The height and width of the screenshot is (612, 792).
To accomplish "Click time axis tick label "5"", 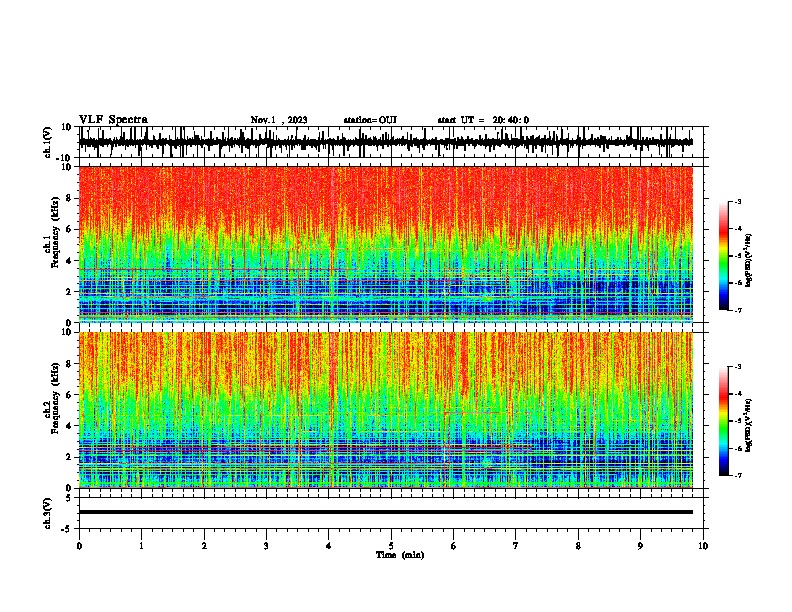I will point(391,546).
